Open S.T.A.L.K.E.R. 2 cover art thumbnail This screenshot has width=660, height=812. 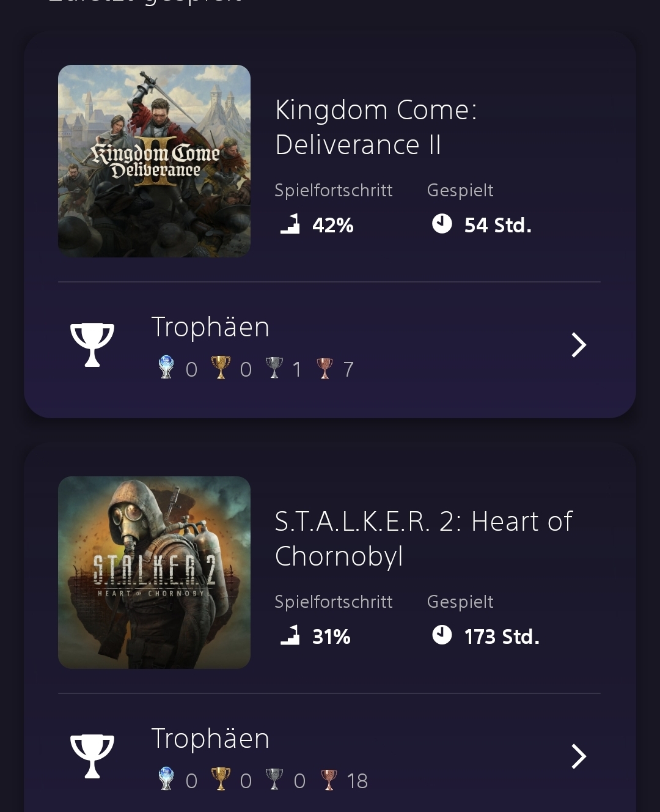tap(154, 572)
